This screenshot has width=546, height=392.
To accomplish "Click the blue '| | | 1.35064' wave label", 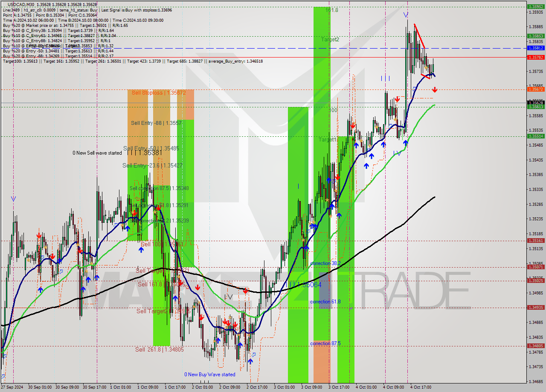I will click(305, 285).
